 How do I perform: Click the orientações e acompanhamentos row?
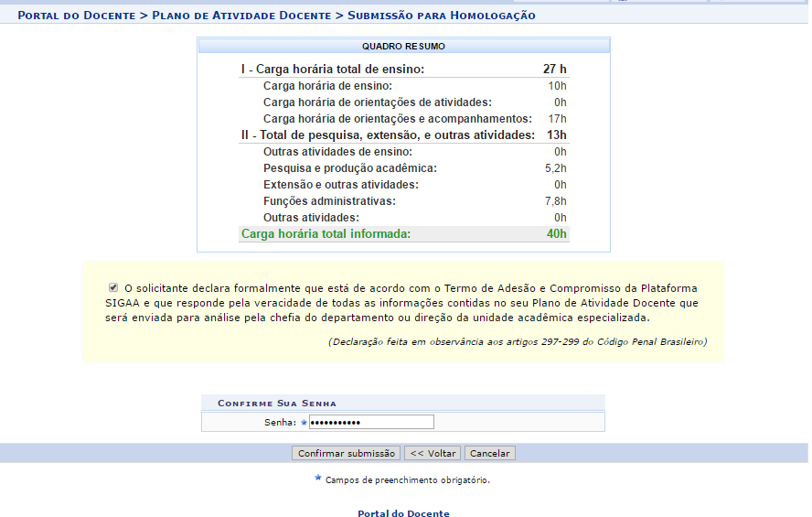point(403,119)
